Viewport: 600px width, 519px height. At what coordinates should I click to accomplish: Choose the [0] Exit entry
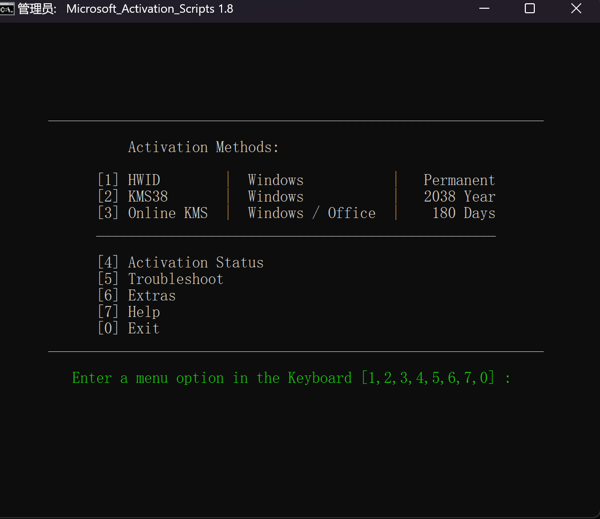128,328
